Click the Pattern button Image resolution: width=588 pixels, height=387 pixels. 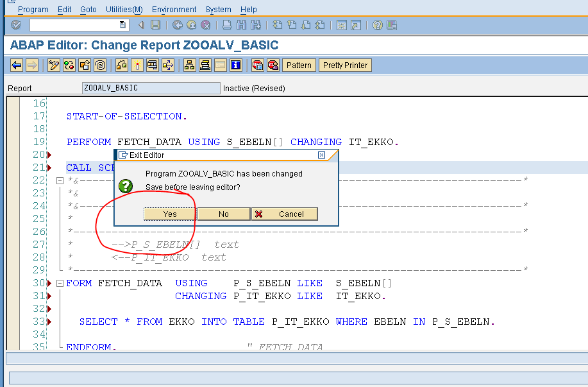(x=298, y=65)
